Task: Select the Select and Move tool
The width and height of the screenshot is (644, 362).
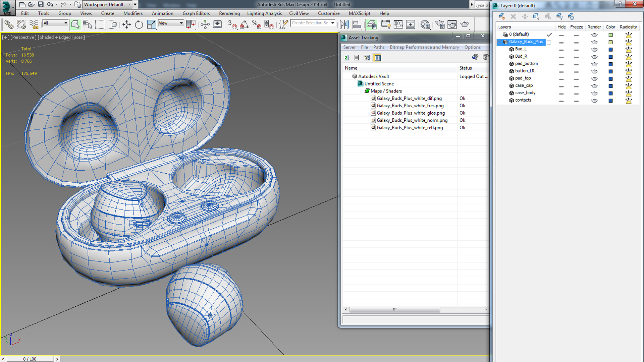Action: pyautogui.click(x=126, y=24)
